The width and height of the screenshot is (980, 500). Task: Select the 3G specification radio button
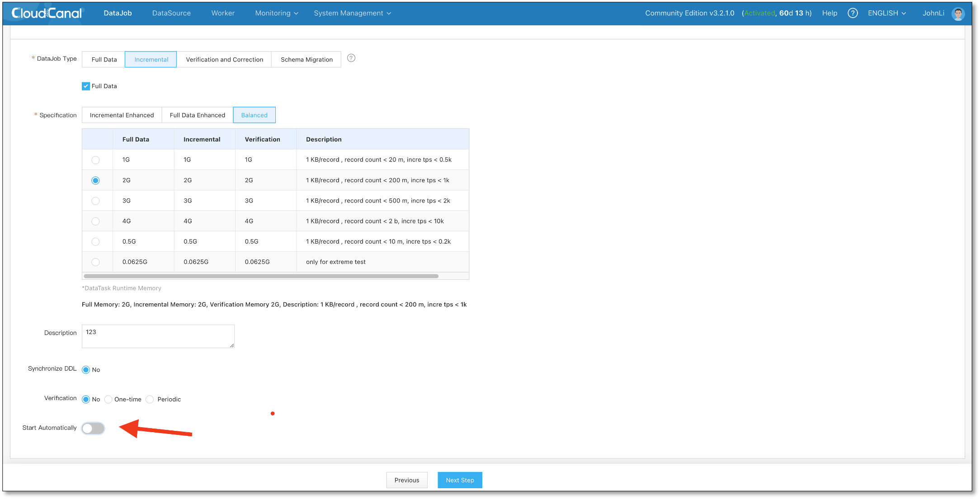pos(95,201)
